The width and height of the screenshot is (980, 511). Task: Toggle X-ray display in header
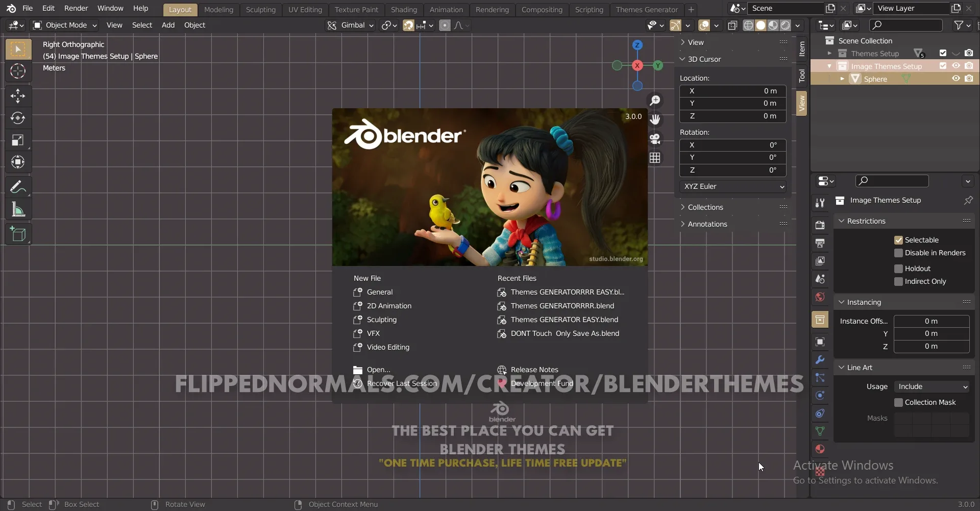pyautogui.click(x=732, y=26)
